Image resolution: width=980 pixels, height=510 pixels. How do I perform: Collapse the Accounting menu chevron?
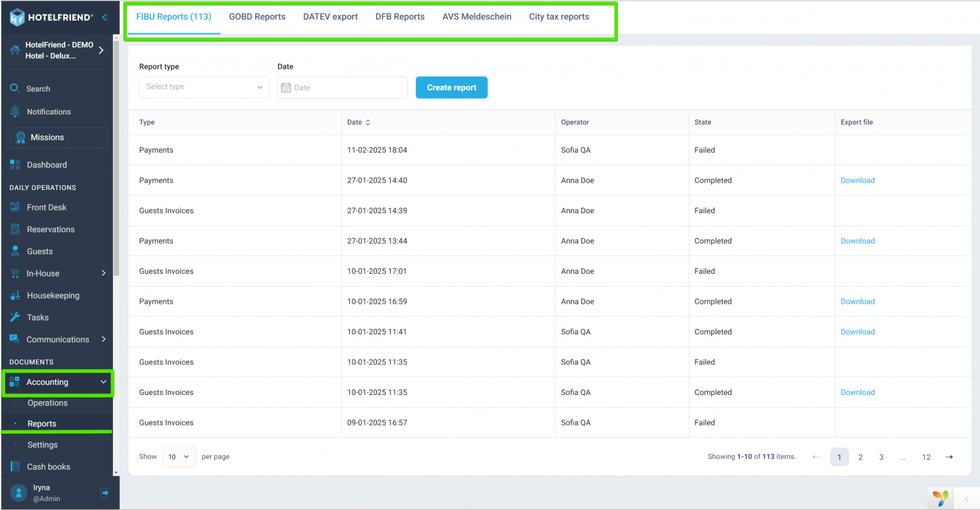click(x=103, y=382)
